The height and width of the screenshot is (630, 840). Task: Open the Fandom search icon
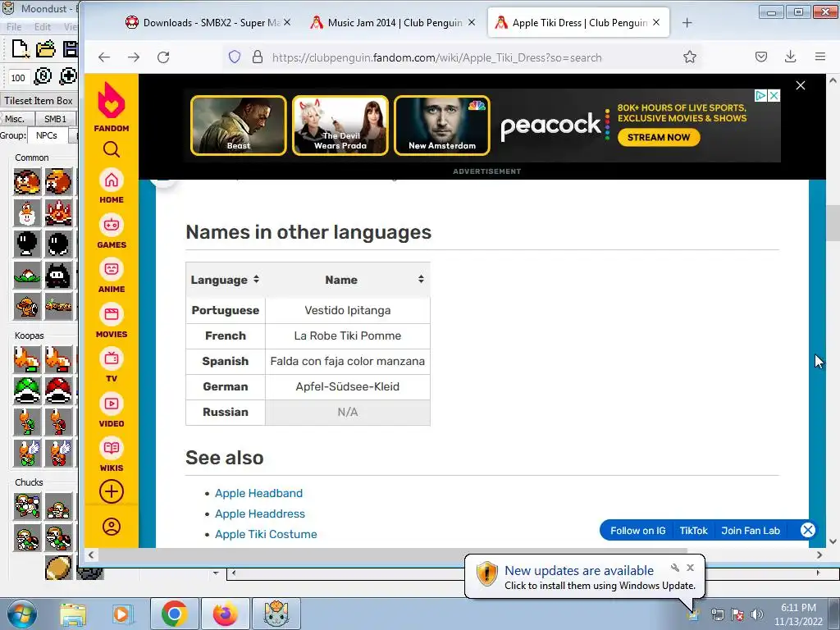[112, 149]
